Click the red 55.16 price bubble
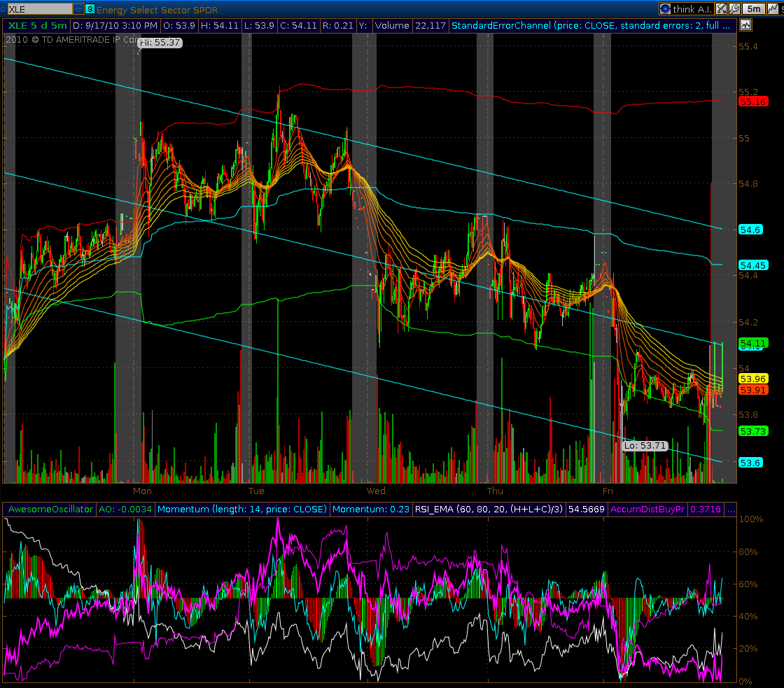The image size is (784, 688). coord(753,101)
